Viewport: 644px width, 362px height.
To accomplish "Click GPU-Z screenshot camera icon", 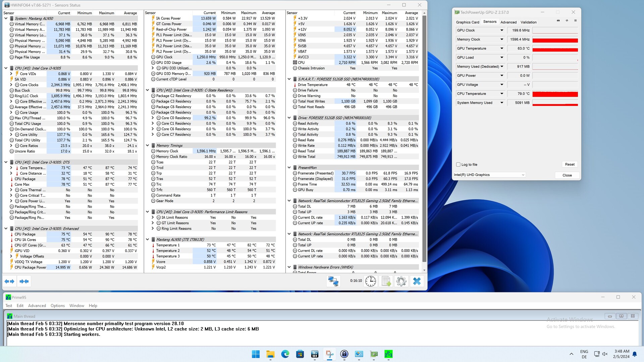I will [x=558, y=21].
